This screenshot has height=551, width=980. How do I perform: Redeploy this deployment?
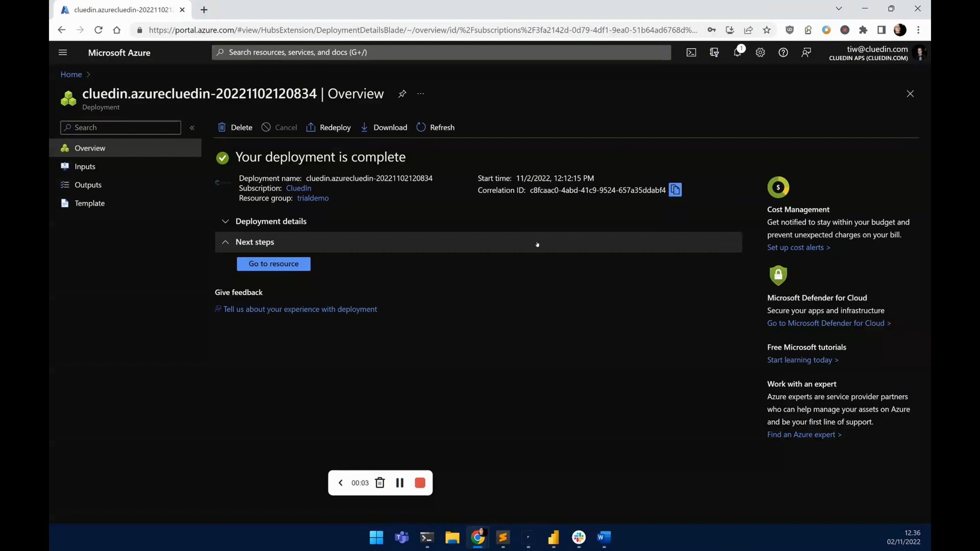pyautogui.click(x=328, y=127)
